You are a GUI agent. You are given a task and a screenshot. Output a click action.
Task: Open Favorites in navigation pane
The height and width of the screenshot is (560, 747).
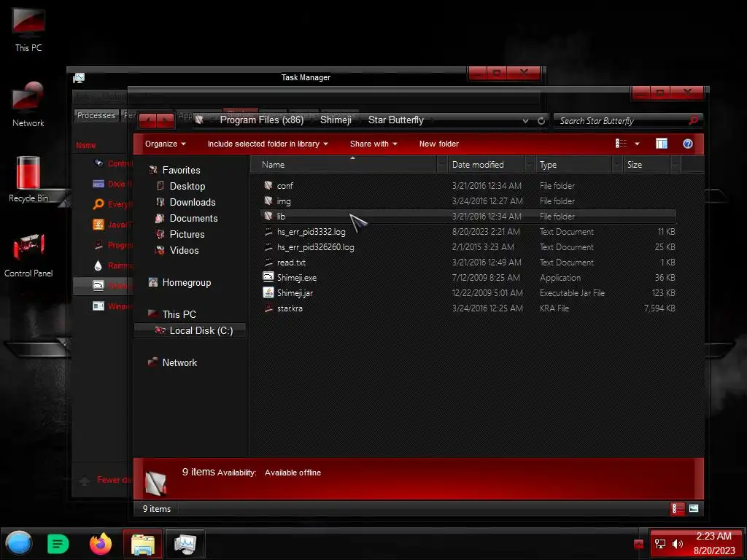(x=181, y=170)
